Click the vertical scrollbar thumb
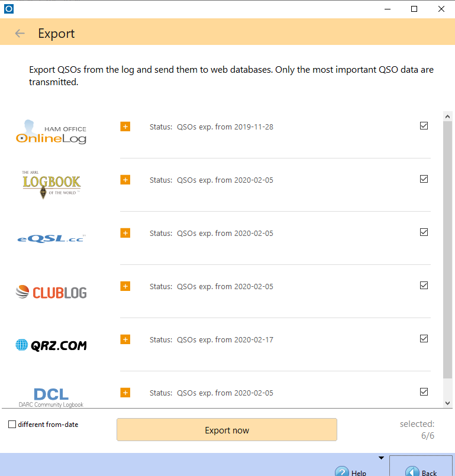 [x=447, y=250]
